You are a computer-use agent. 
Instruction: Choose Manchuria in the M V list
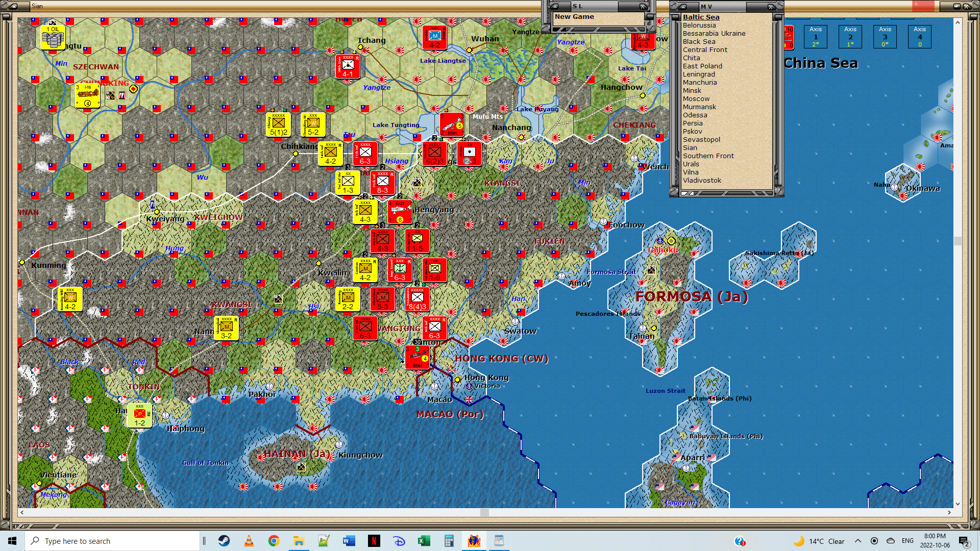pos(700,82)
